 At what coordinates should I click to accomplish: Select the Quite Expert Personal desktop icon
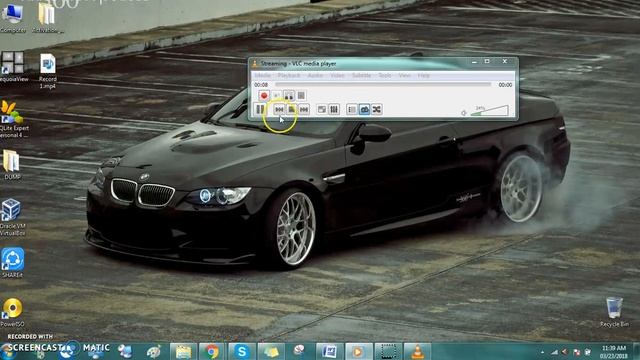[x=13, y=119]
